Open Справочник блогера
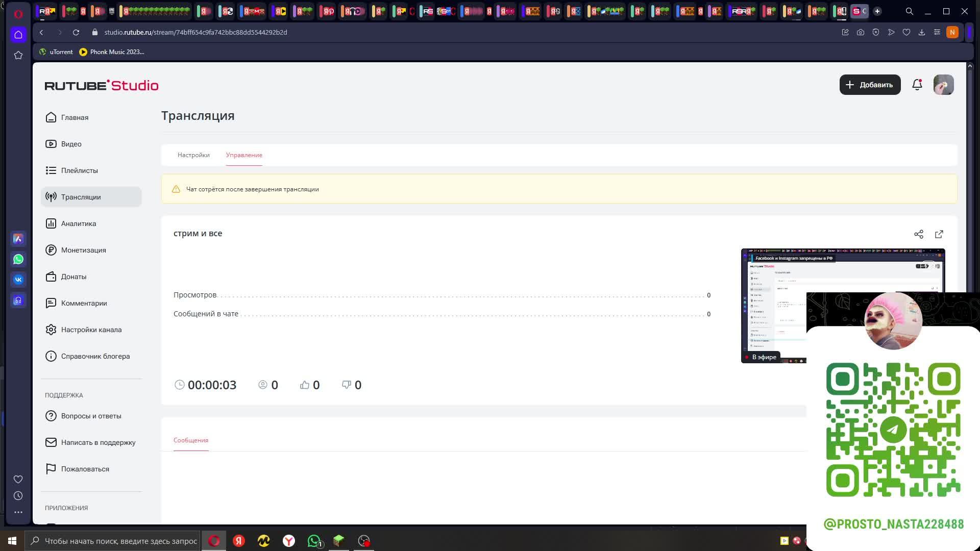The width and height of the screenshot is (980, 551). pos(87,356)
